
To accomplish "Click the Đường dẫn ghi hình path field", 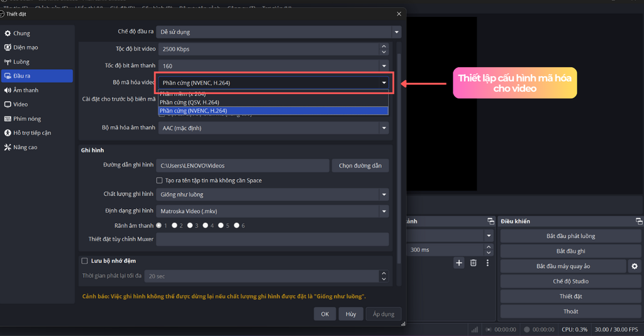I will click(x=243, y=166).
